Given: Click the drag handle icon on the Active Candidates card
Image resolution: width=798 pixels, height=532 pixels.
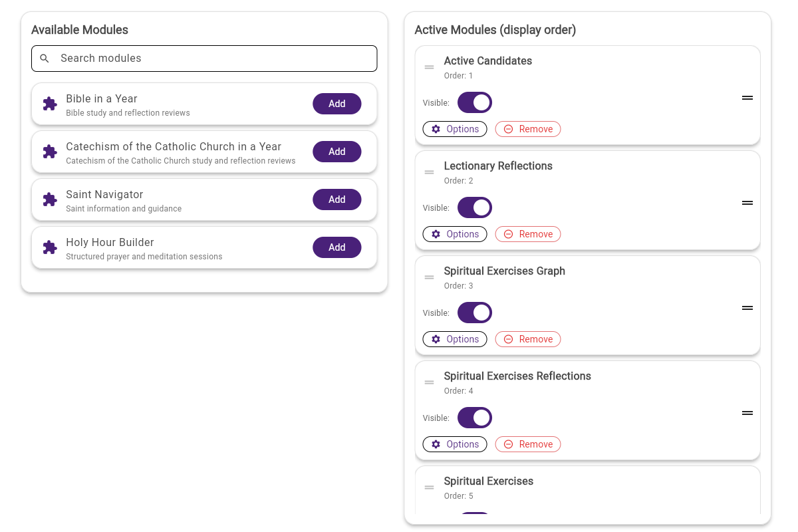Looking at the screenshot, I should [429, 66].
